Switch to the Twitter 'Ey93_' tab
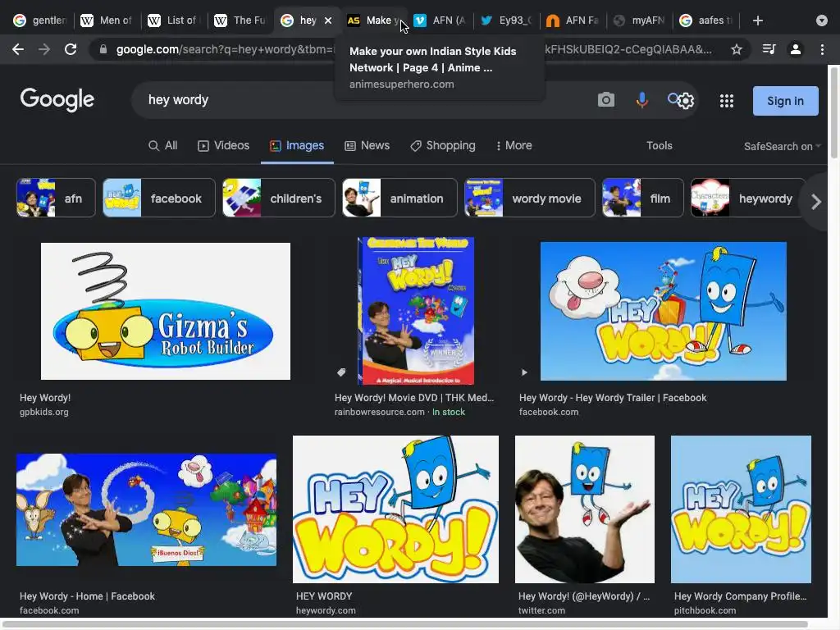 pyautogui.click(x=505, y=21)
